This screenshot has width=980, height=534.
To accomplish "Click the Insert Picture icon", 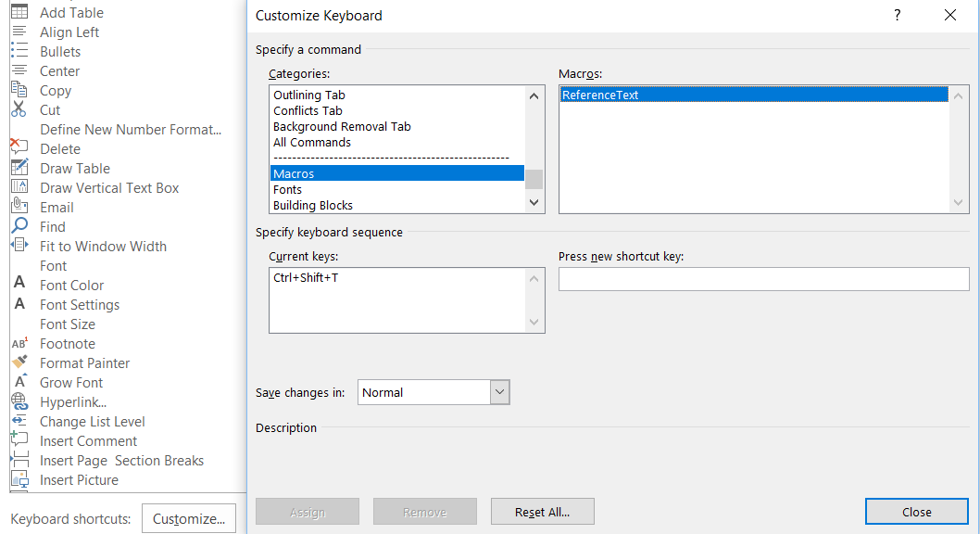I will (20, 479).
